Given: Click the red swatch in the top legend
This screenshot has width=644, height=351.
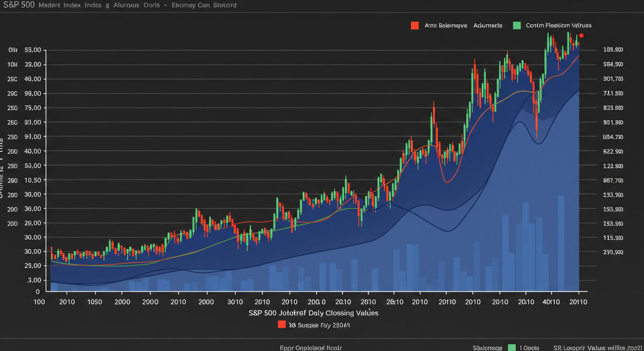Looking at the screenshot, I should (415, 26).
